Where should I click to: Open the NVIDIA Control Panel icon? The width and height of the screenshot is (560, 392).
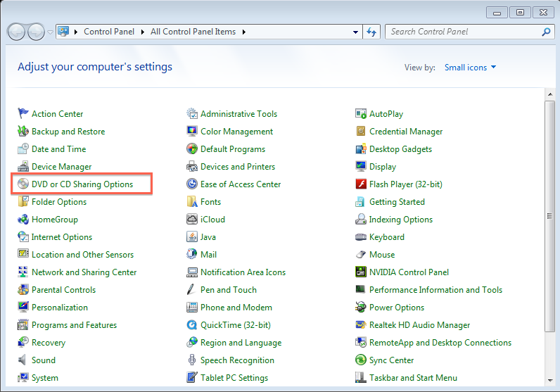click(x=361, y=272)
